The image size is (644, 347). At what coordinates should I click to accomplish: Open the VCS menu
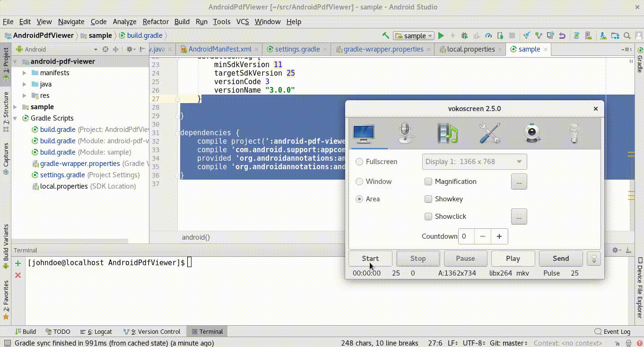point(243,22)
